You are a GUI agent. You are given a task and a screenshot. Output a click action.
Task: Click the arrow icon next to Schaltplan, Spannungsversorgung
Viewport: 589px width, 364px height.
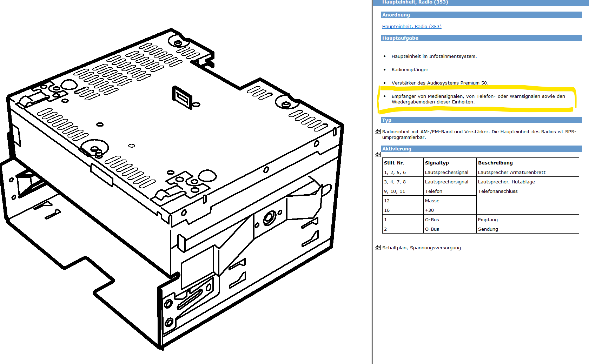click(378, 247)
